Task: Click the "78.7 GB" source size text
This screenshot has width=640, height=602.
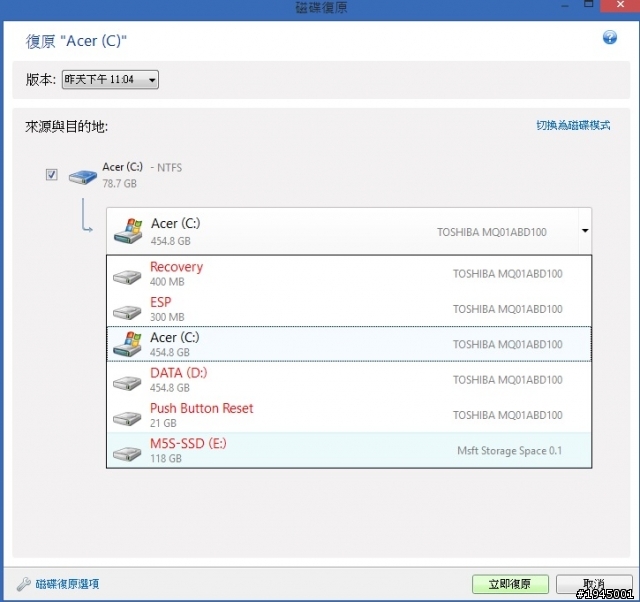Action: 120,184
